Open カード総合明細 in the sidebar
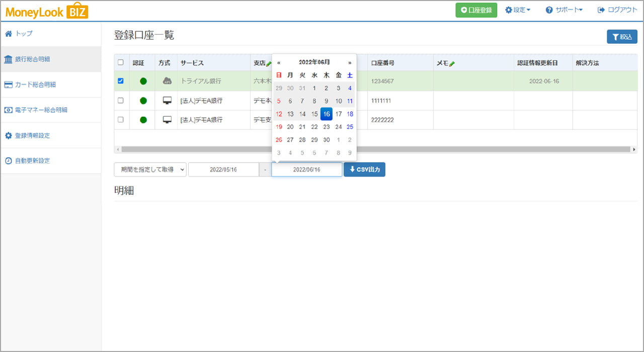 [x=50, y=84]
